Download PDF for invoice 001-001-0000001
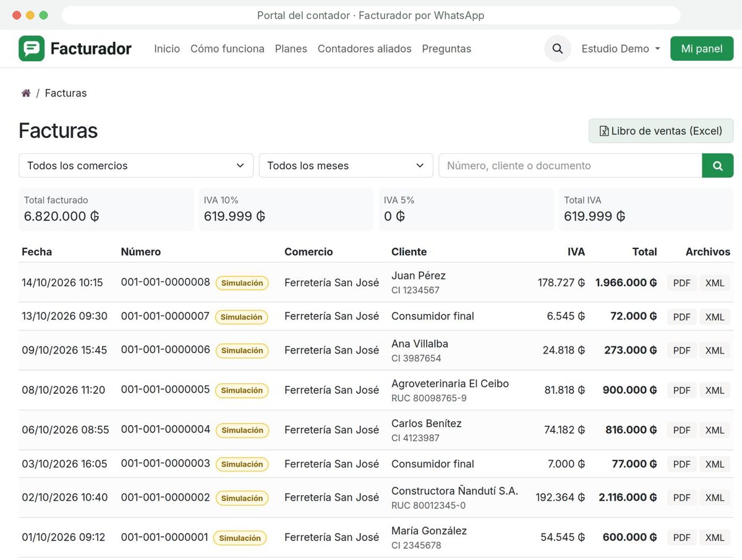The height and width of the screenshot is (560, 742). tap(681, 538)
